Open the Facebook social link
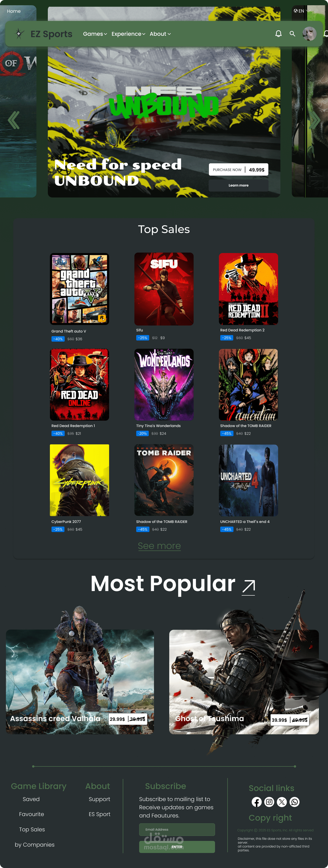This screenshot has height=868, width=328. (256, 802)
